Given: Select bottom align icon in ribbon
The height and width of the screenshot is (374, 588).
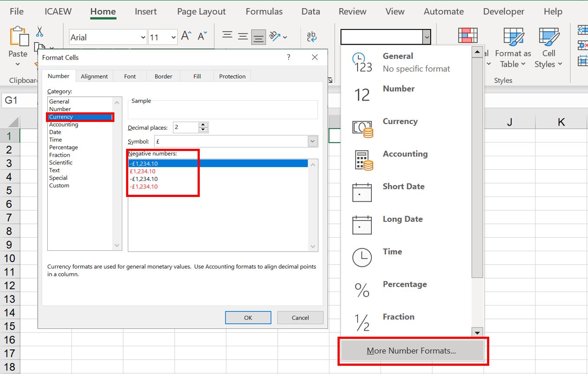Looking at the screenshot, I should click(258, 37).
